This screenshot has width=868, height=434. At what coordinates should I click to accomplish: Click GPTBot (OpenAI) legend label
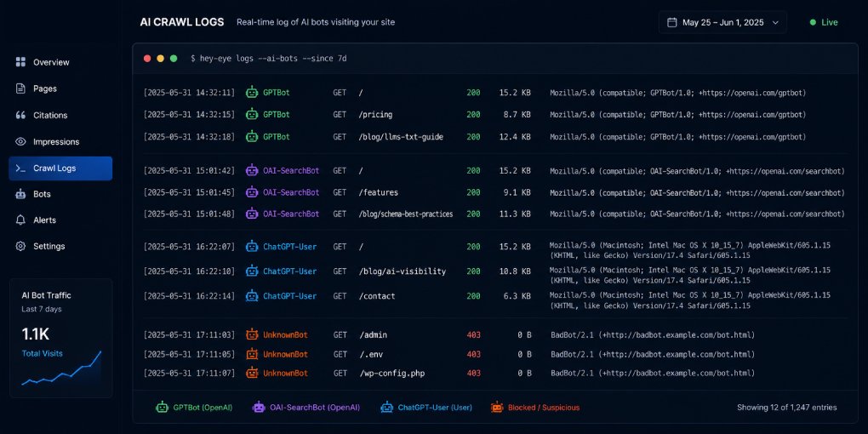pyautogui.click(x=203, y=408)
